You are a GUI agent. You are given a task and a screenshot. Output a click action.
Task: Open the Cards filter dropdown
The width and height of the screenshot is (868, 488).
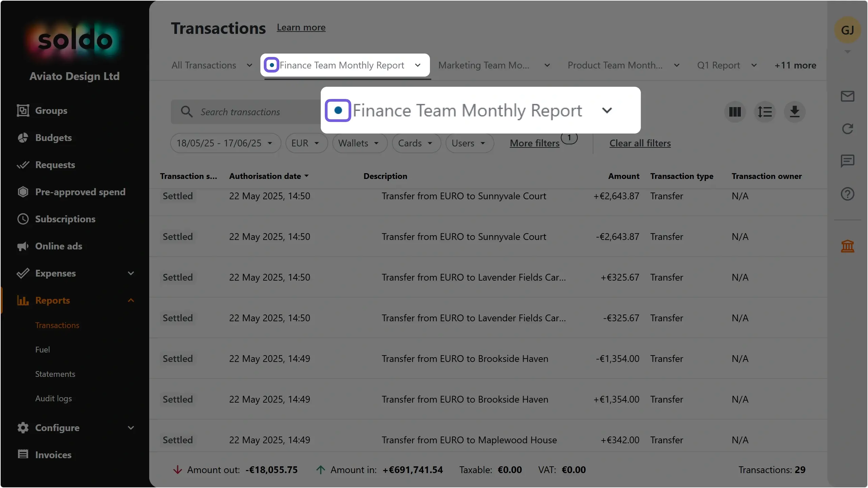(416, 143)
